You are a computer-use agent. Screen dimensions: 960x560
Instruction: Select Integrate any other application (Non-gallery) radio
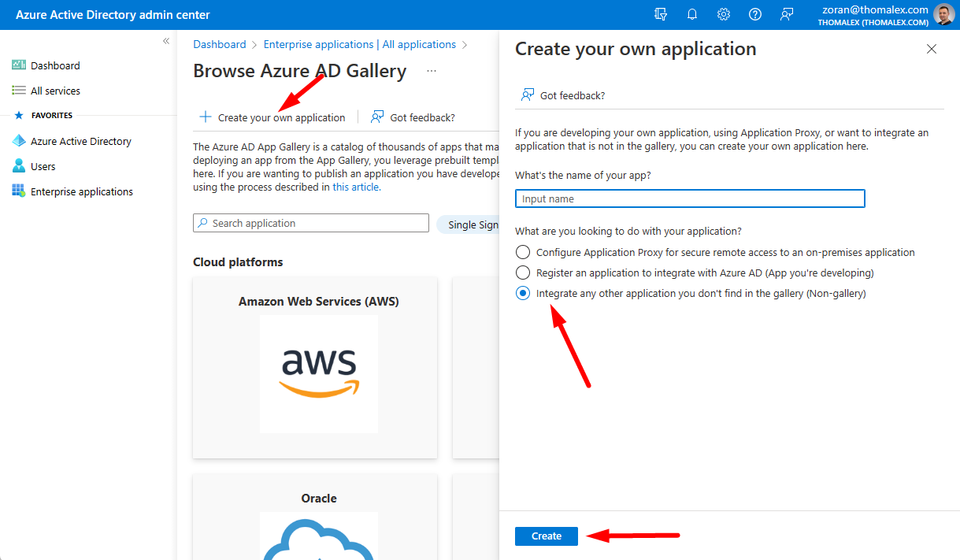point(523,293)
